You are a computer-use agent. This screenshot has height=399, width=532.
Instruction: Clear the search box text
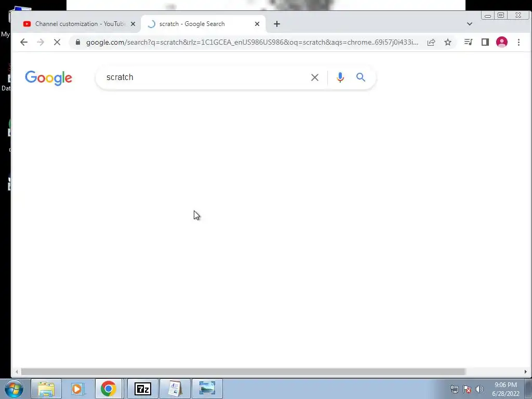click(314, 77)
